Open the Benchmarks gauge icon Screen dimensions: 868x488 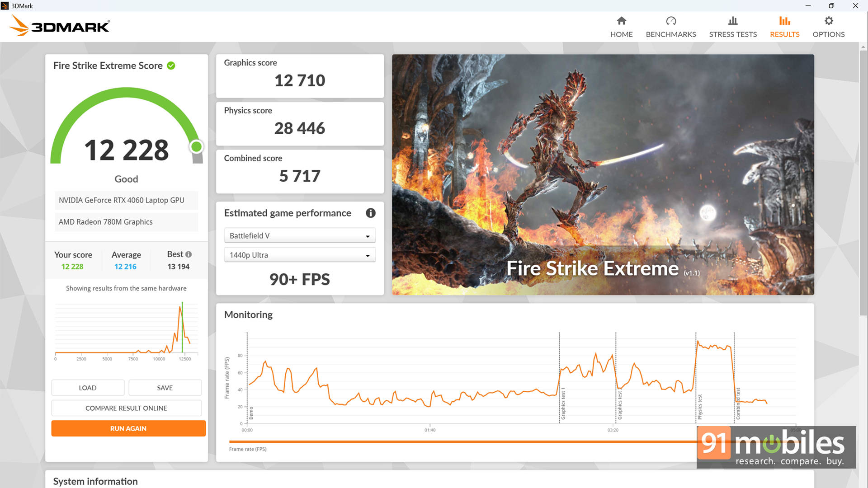tap(671, 21)
